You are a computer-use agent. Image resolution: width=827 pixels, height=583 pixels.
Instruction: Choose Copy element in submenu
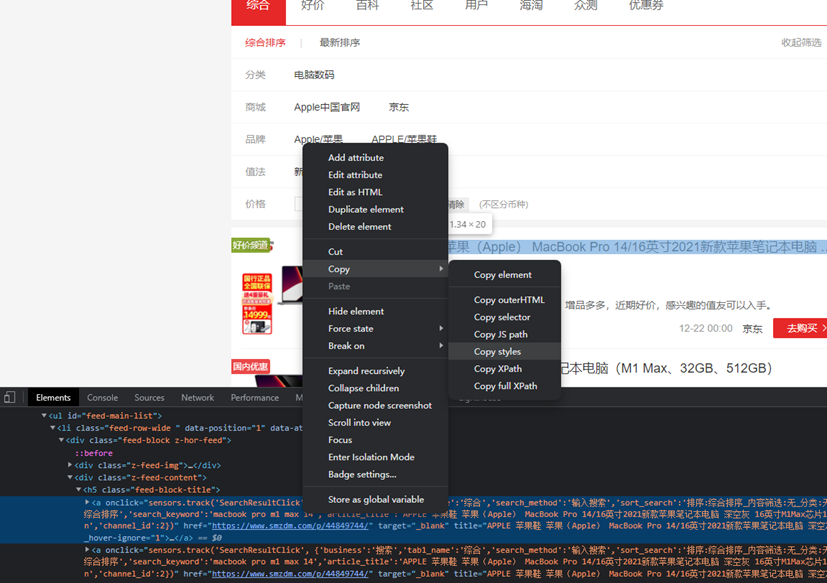(x=505, y=275)
